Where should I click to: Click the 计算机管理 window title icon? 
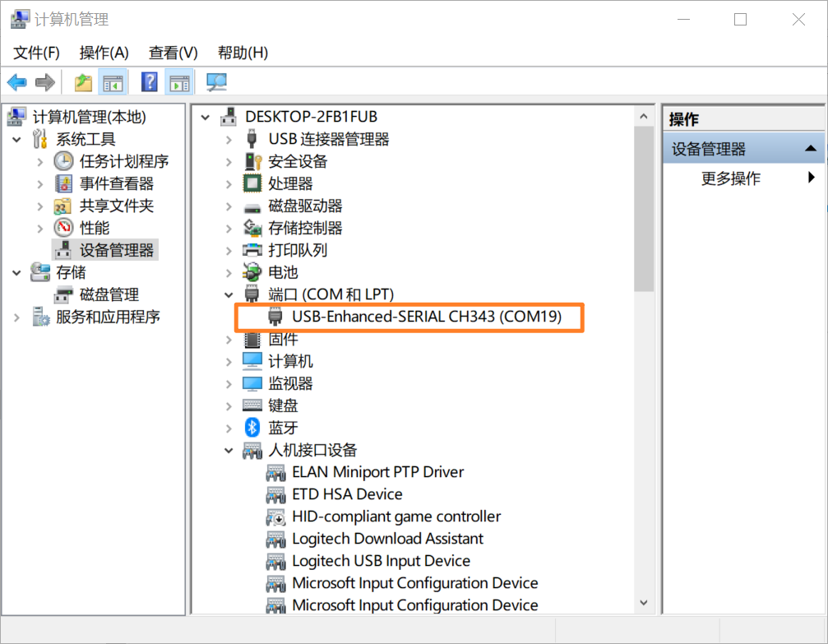18,18
